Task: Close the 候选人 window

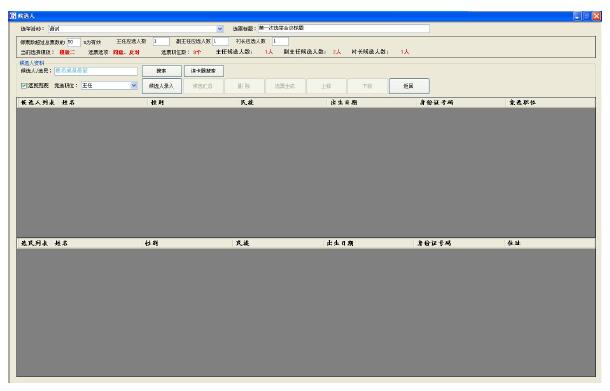Action: click(x=596, y=16)
